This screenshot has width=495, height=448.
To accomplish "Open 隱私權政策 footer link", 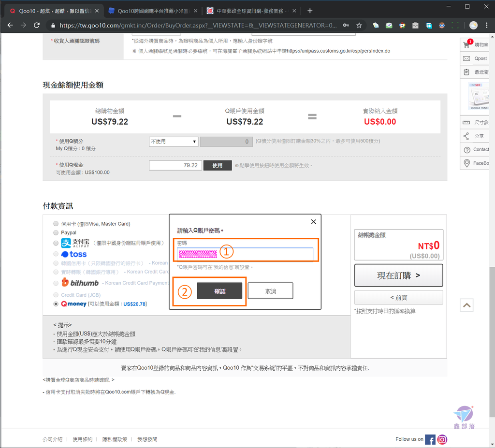I will 115,439.
